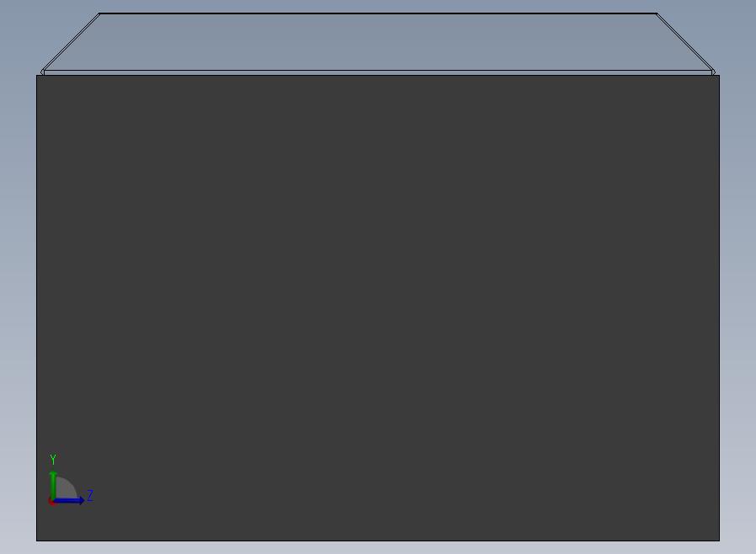Pick the right vertical edge of the dark face
Image resolution: width=756 pixels, height=554 pixels.
(x=719, y=307)
